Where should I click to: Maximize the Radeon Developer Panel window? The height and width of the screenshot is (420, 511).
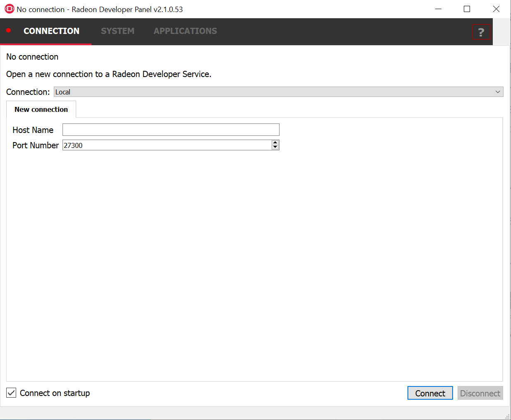pyautogui.click(x=467, y=9)
